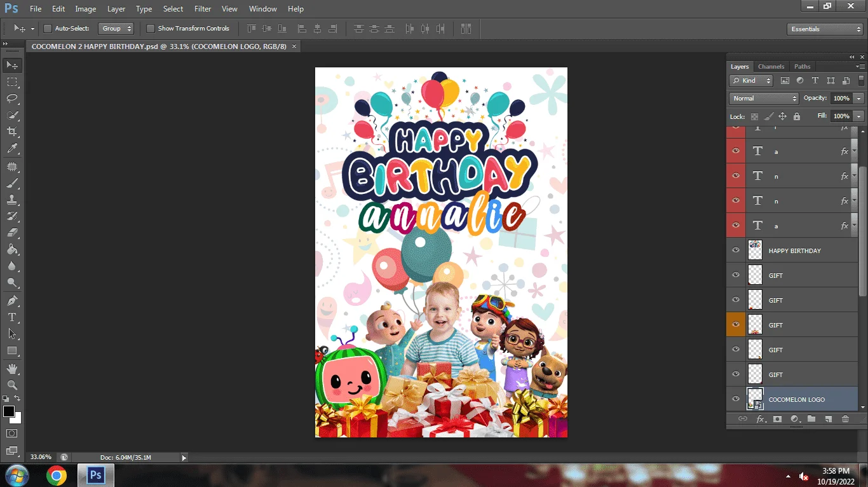Change screen mode from toolbox
Image resolution: width=868 pixels, height=487 pixels.
[12, 451]
